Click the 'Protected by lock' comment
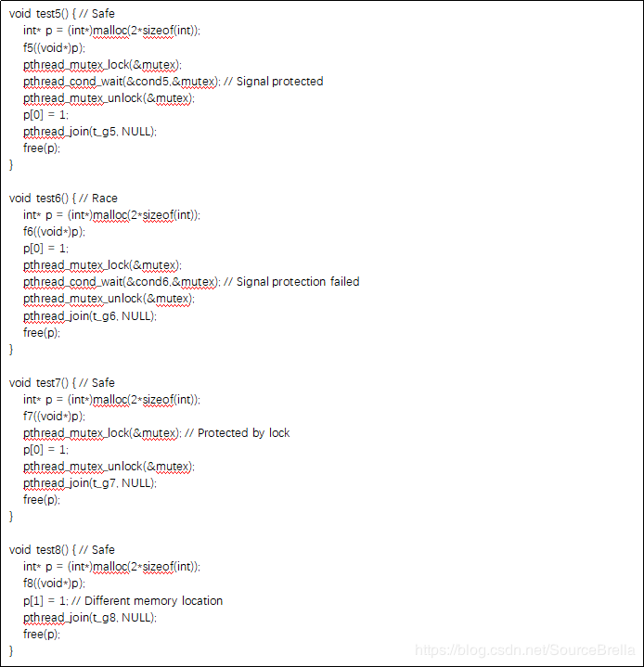The height and width of the screenshot is (667, 644). tap(243, 432)
